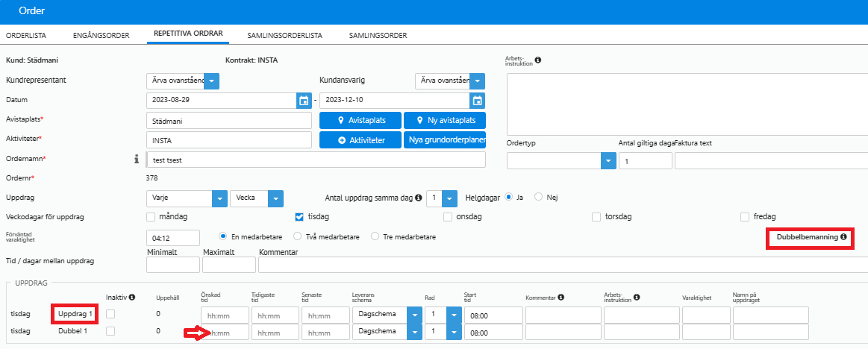Viewport: 868px width, 349px height.
Task: Open the Kundrepresentant dropdown
Action: coord(212,81)
